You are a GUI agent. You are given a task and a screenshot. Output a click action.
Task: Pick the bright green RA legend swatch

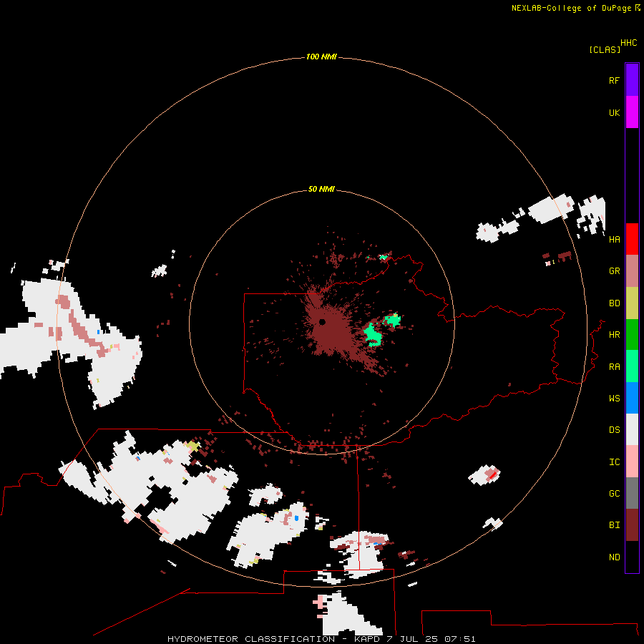pyautogui.click(x=632, y=366)
